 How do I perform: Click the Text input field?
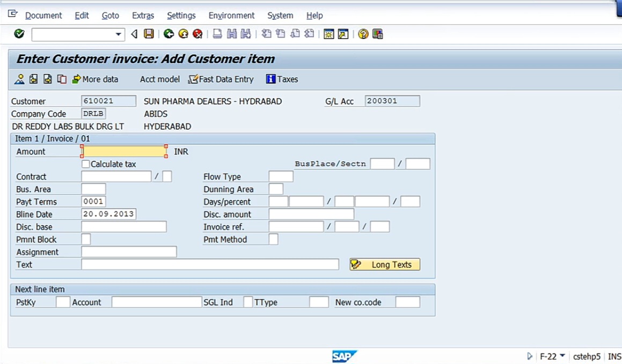pos(210,265)
